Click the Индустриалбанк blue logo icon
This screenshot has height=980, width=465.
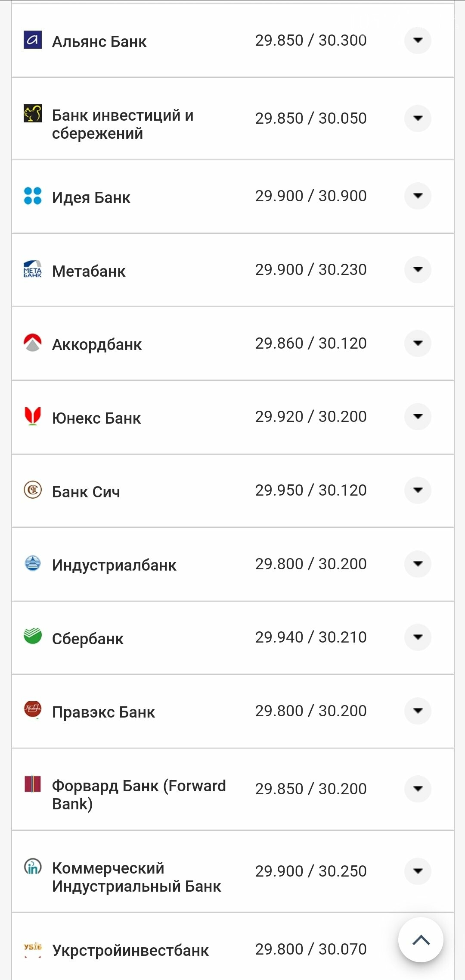[x=32, y=563]
